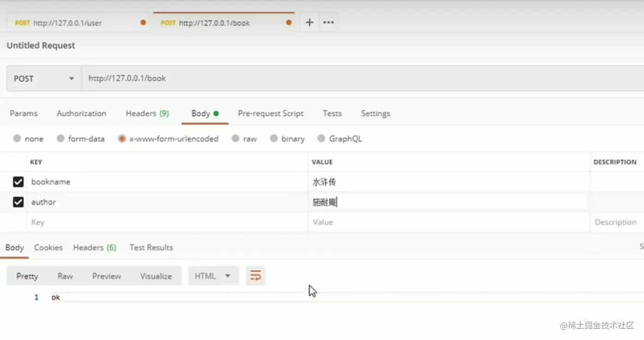Click the empty Value placeholder field

click(x=449, y=223)
